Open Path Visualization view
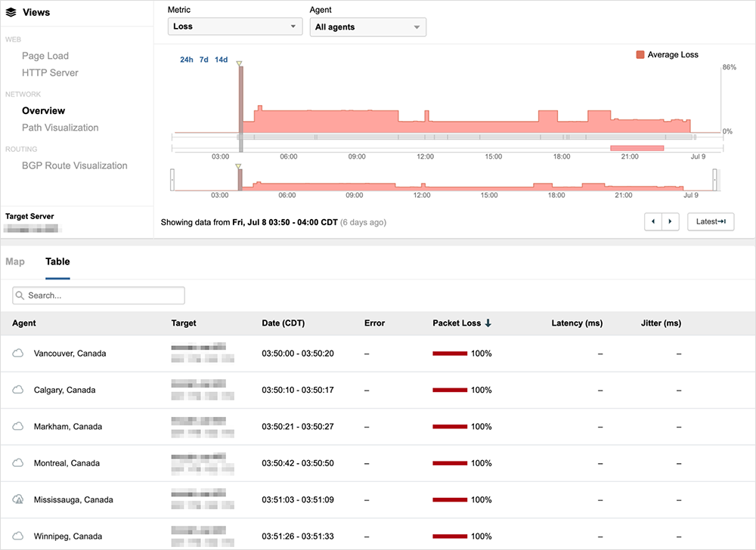Screen dimensions: 756x550 (x=60, y=128)
